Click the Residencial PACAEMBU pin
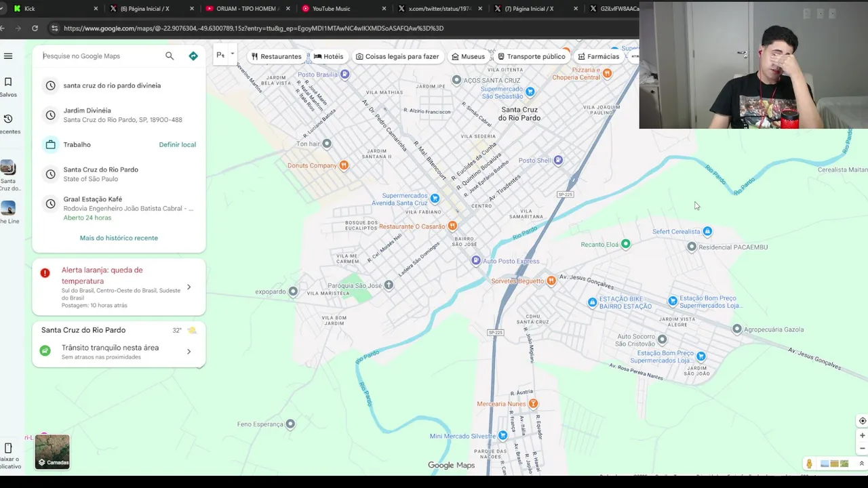This screenshot has width=868, height=488. coord(692,247)
